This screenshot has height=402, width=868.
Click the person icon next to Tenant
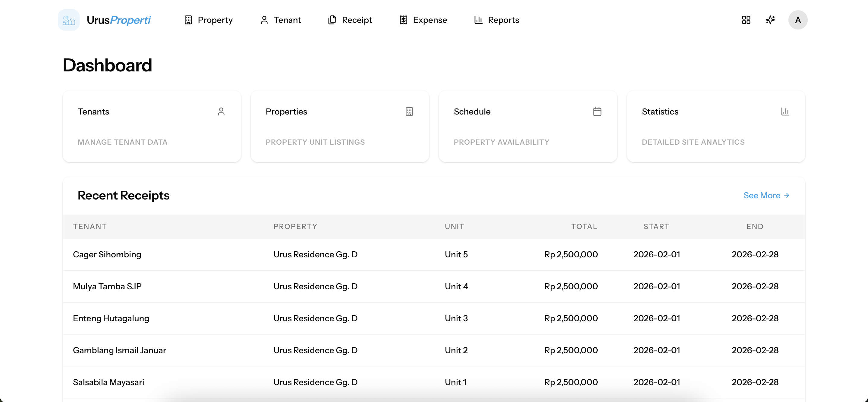(264, 20)
